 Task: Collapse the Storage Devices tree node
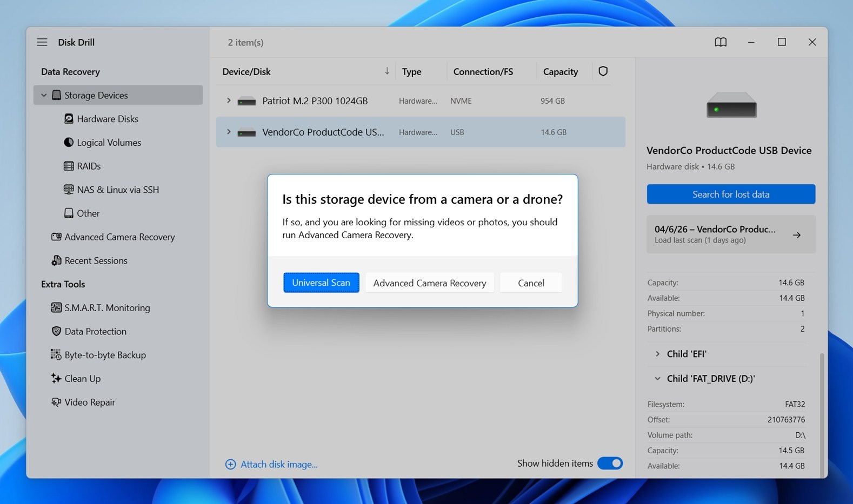click(x=44, y=95)
